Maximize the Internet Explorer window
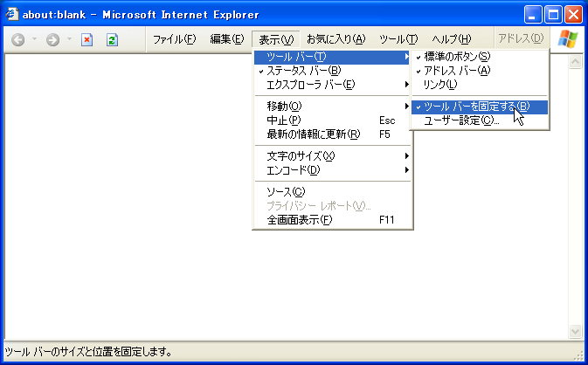 click(553, 15)
